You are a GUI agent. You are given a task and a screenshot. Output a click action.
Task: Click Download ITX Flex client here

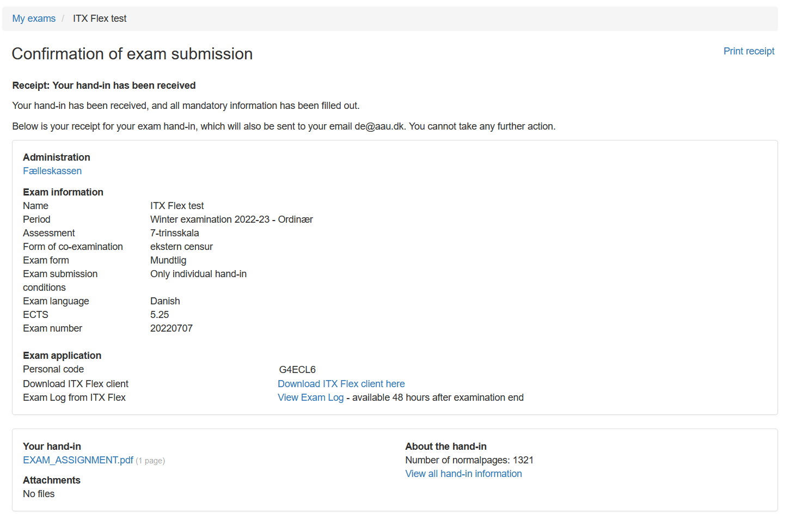[341, 384]
